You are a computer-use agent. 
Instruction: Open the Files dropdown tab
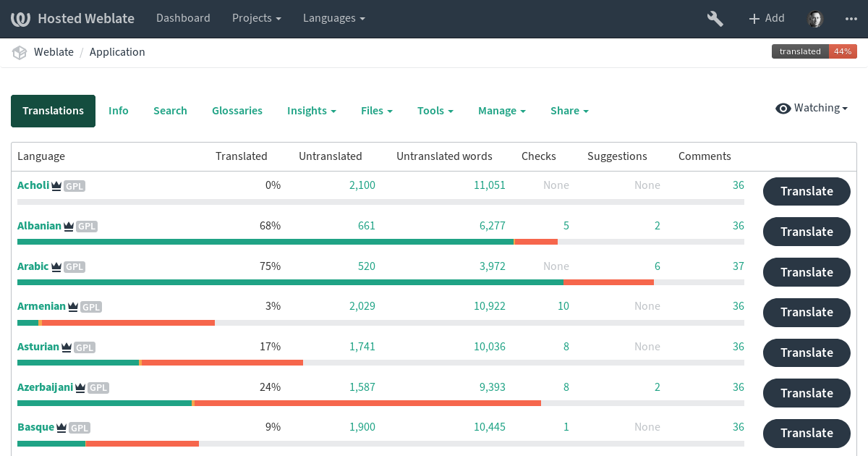tap(376, 111)
